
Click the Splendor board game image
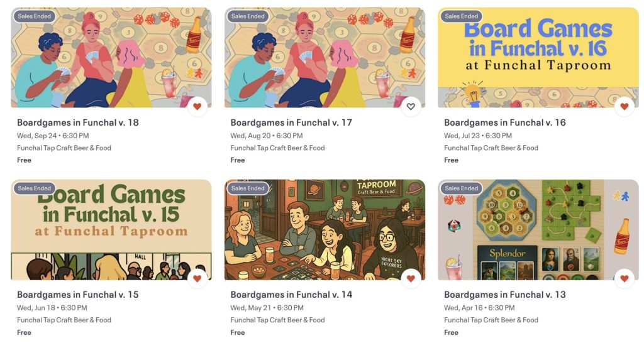coord(538,230)
